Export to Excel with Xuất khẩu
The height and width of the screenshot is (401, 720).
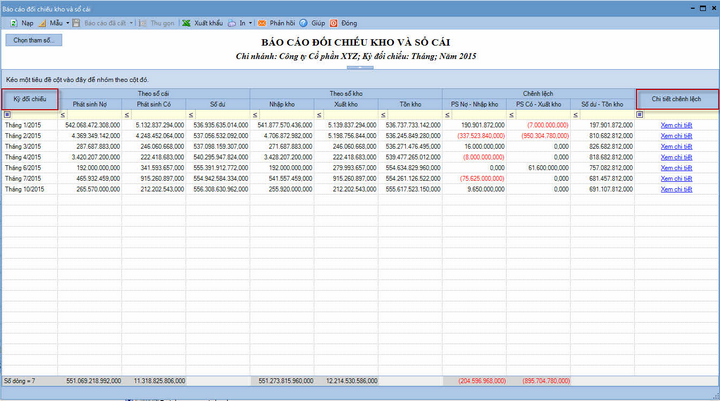pyautogui.click(x=202, y=23)
